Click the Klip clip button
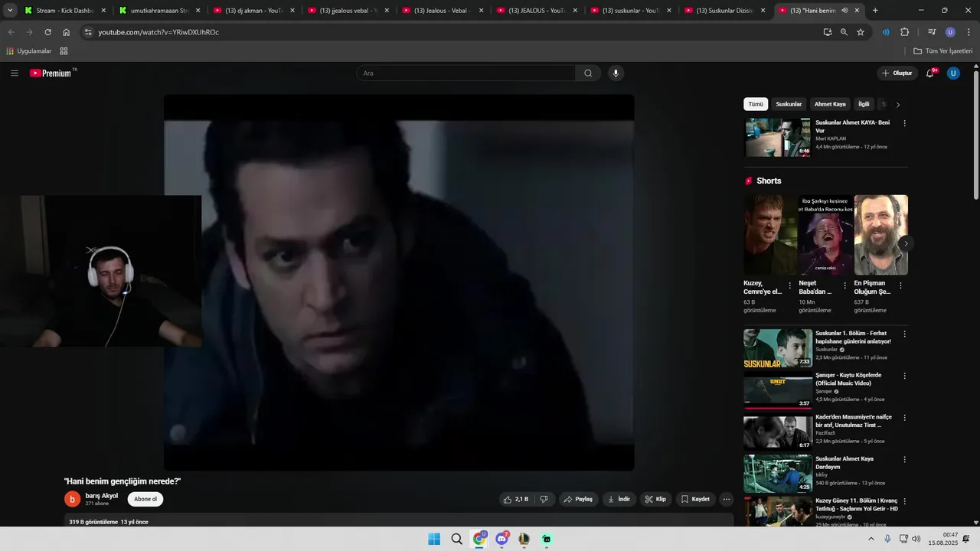Screen dimensions: 980x551 655,499
